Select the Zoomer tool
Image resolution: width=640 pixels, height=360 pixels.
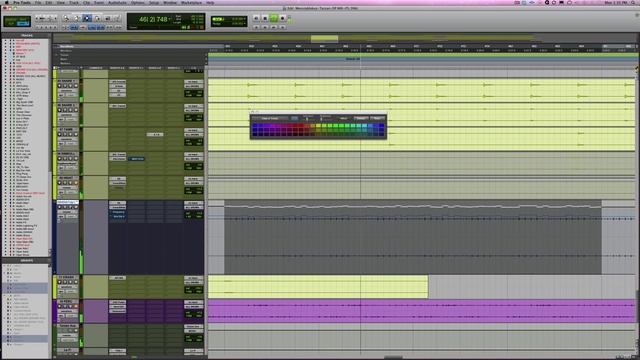tap(66, 18)
